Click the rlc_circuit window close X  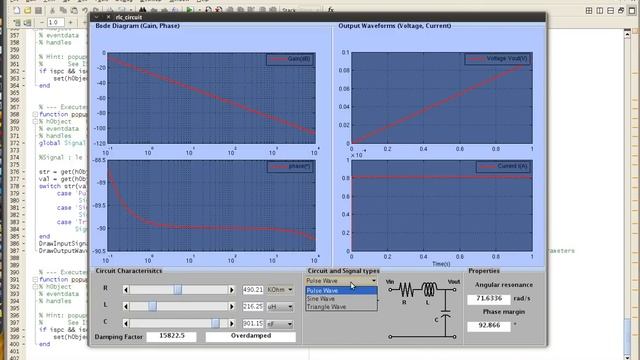108,17
